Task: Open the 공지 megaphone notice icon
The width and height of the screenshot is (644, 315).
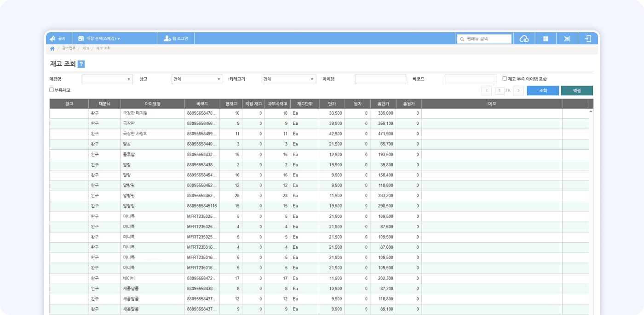Action: [x=53, y=39]
